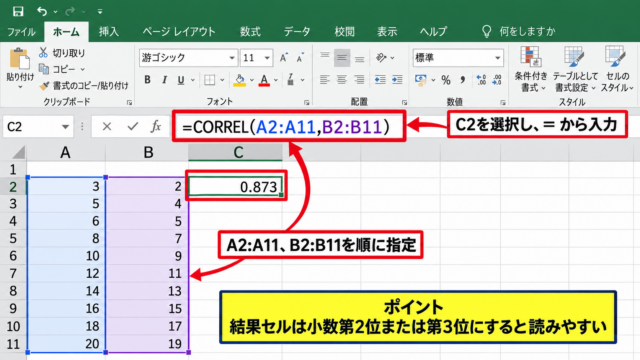The width and height of the screenshot is (640, 360).
Task: Expand the コピー dropdown arrow
Action: click(82, 69)
